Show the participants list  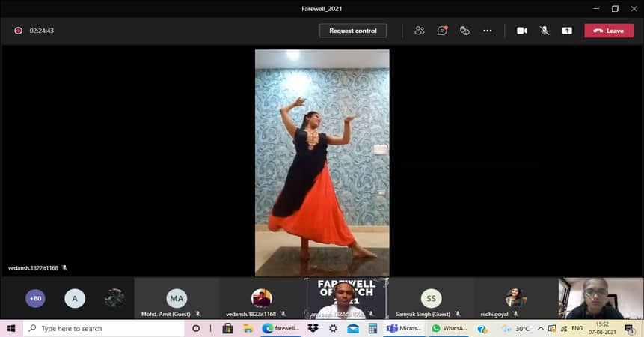[420, 31]
